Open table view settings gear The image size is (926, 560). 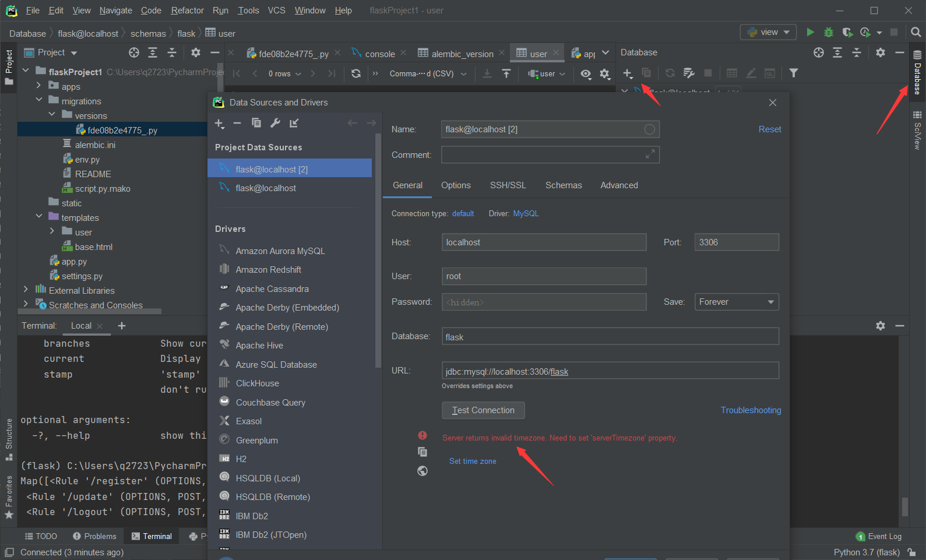(605, 73)
